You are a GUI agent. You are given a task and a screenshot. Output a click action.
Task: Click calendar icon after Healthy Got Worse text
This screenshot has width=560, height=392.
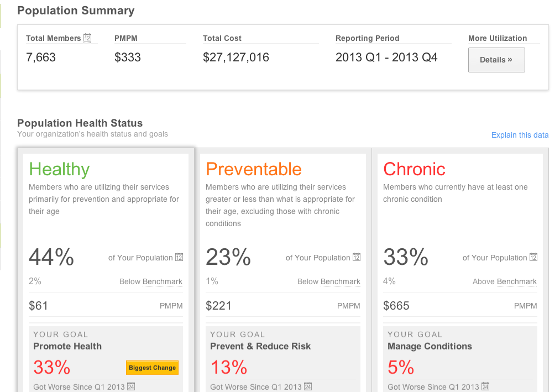click(131, 386)
